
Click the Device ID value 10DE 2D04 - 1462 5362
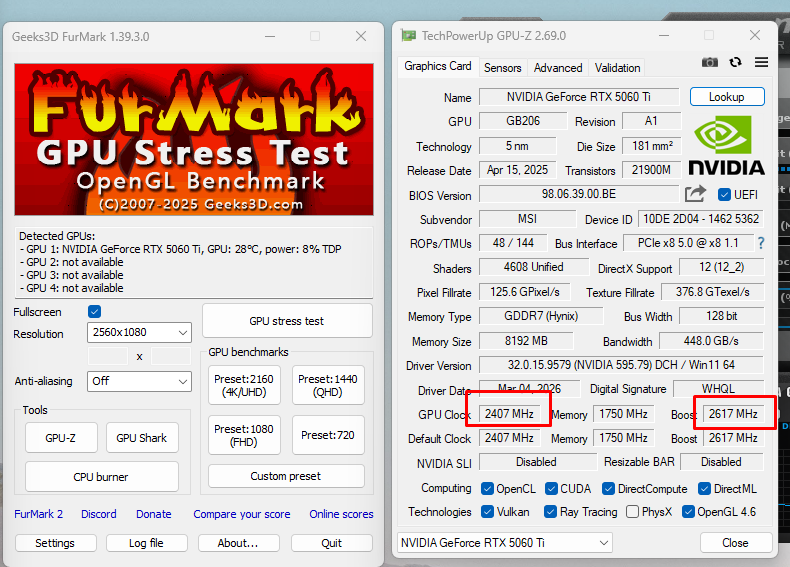[701, 219]
